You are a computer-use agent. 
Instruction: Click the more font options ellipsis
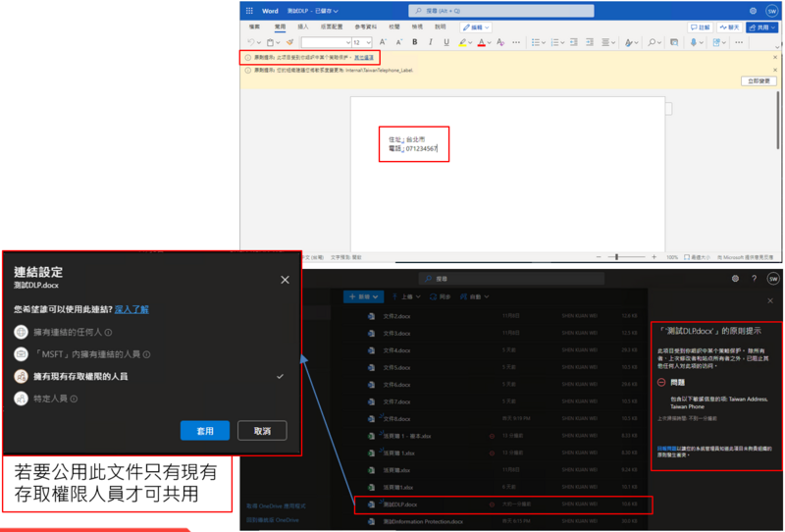point(516,42)
